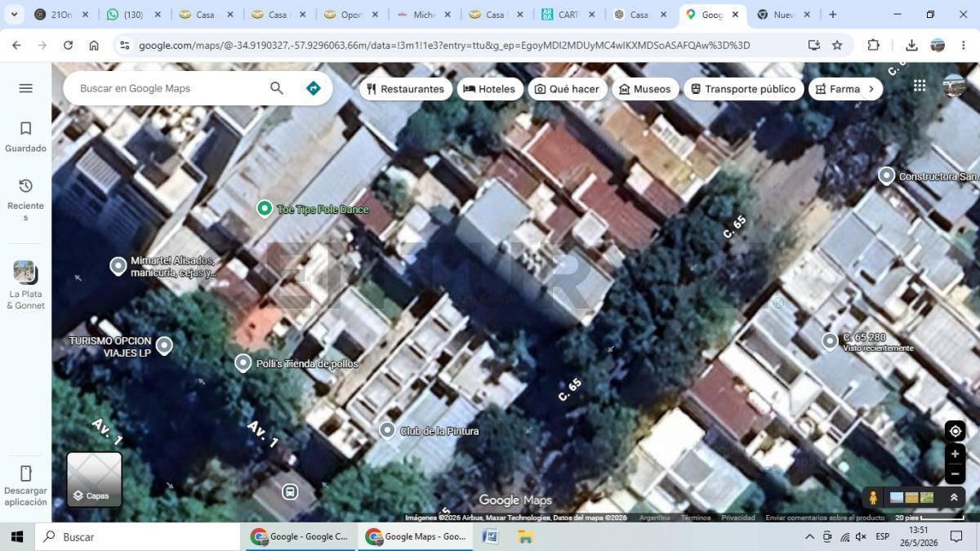Toggle the 20 pies scale units
Screen dimensions: 980x551
[x=929, y=518]
